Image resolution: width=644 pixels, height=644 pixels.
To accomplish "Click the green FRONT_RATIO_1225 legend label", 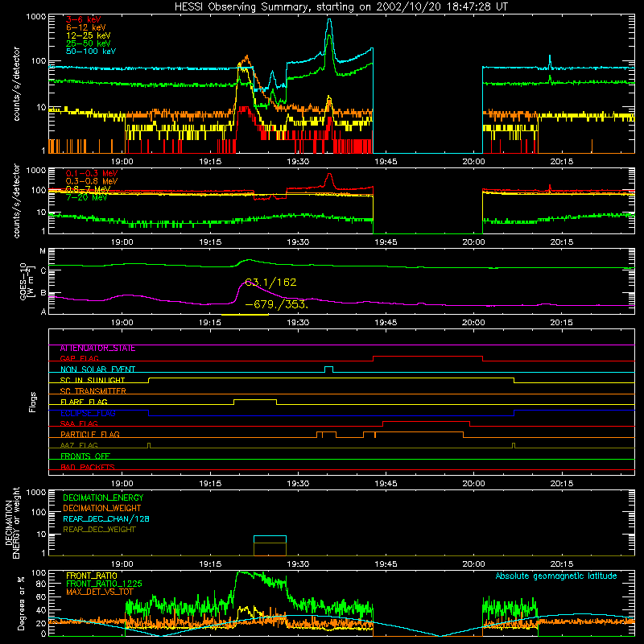I will click(104, 584).
